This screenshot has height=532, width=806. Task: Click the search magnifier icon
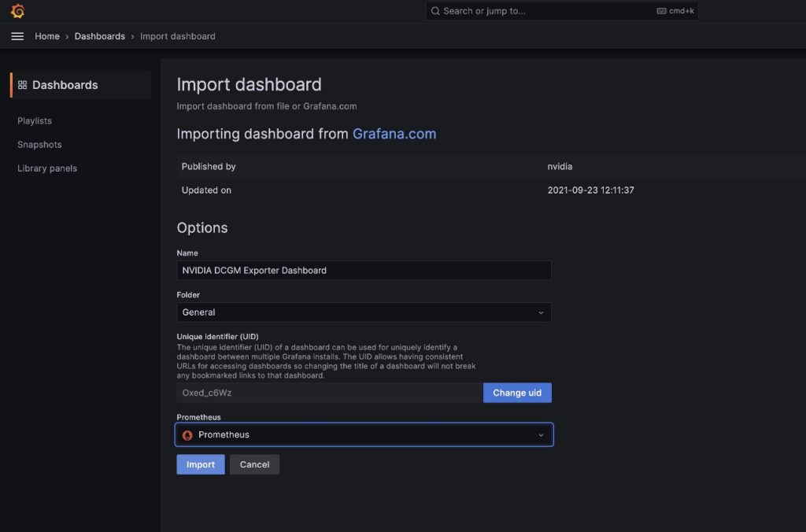[x=434, y=11]
